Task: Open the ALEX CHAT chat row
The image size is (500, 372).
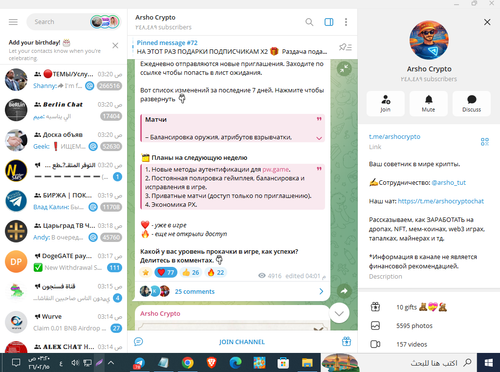Action: click(63, 346)
